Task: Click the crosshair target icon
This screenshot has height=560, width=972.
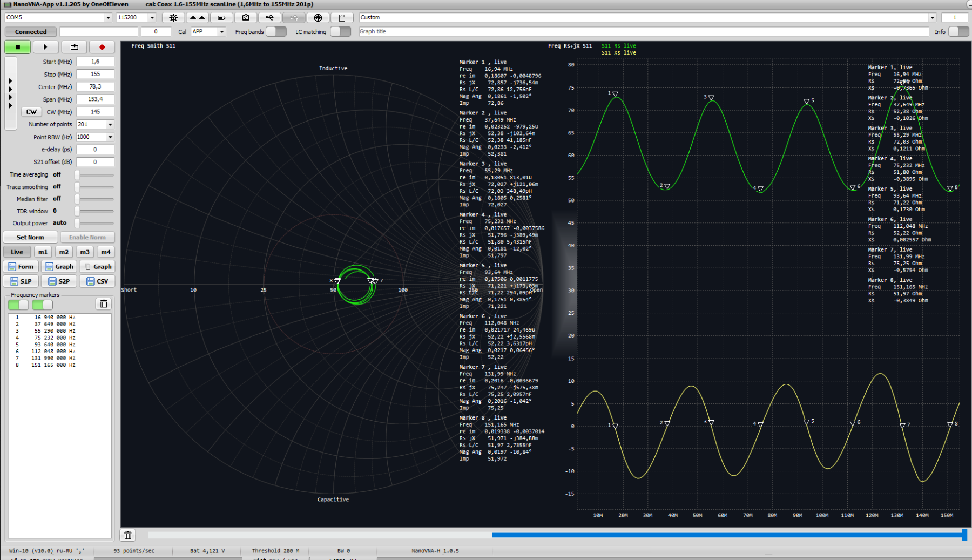Action: (318, 17)
